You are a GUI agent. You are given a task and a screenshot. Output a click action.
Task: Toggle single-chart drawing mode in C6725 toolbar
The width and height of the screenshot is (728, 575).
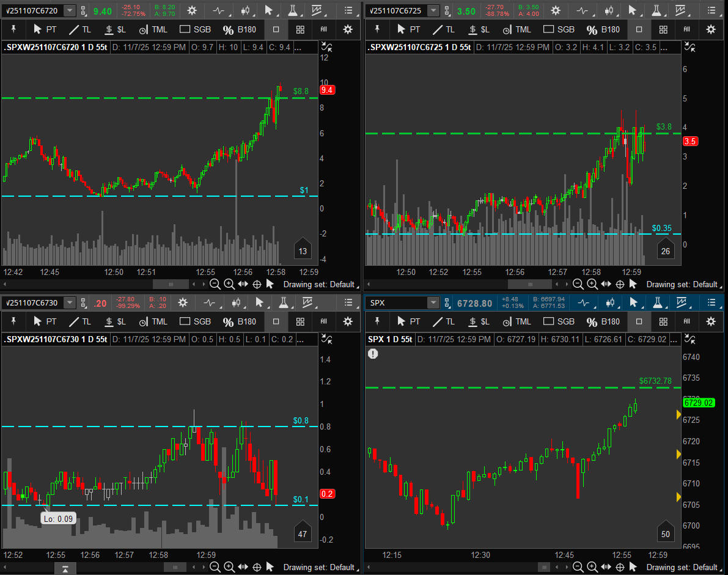pyautogui.click(x=639, y=29)
